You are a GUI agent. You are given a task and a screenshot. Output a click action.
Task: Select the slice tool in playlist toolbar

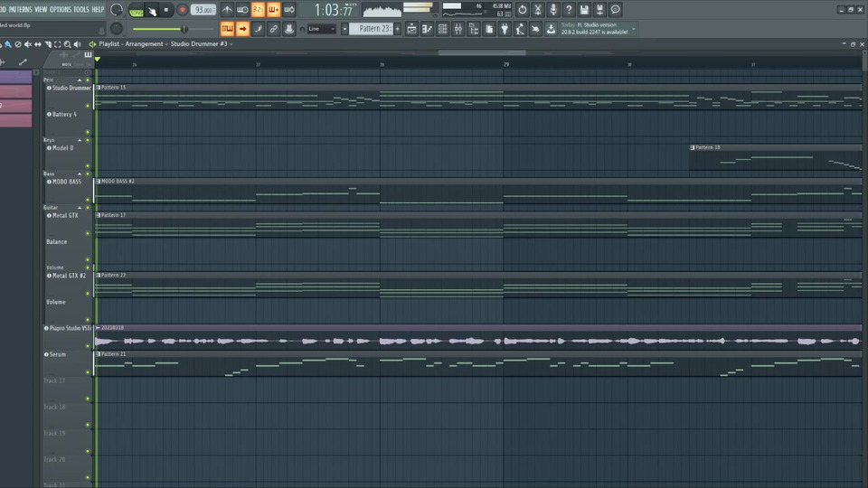click(x=48, y=44)
